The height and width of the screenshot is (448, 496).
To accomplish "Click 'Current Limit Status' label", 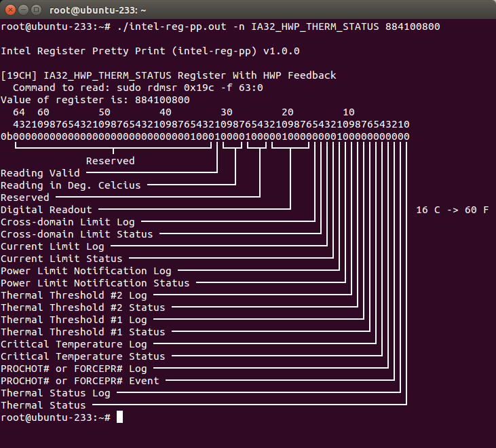I will 62,259.
